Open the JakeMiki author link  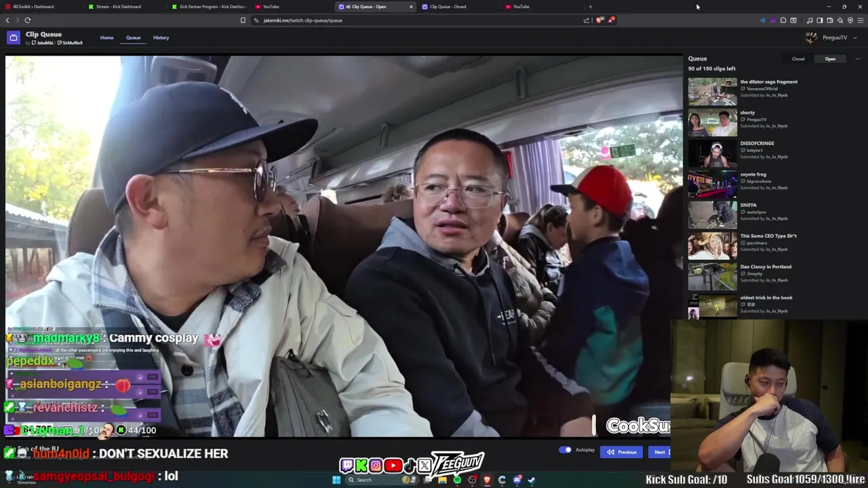tap(43, 43)
